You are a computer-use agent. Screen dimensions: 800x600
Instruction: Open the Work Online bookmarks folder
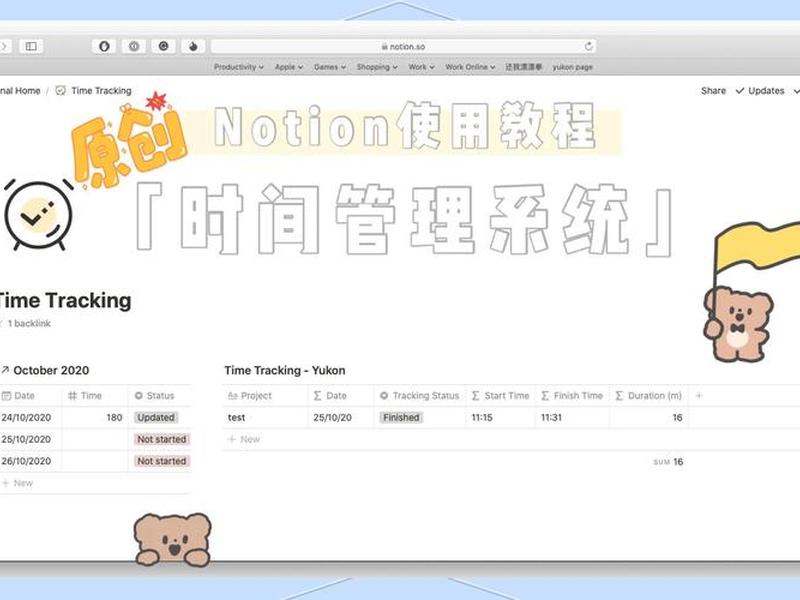click(470, 67)
